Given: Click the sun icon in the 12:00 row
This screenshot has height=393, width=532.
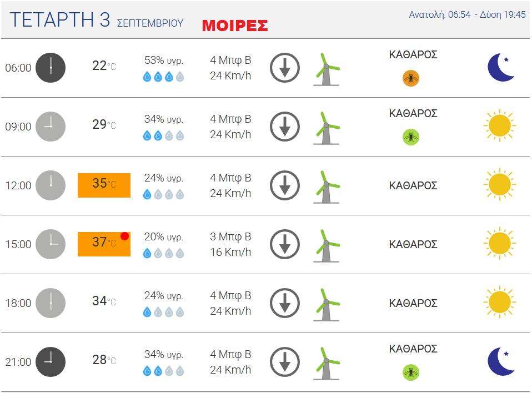Looking at the screenshot, I should pyautogui.click(x=500, y=184).
